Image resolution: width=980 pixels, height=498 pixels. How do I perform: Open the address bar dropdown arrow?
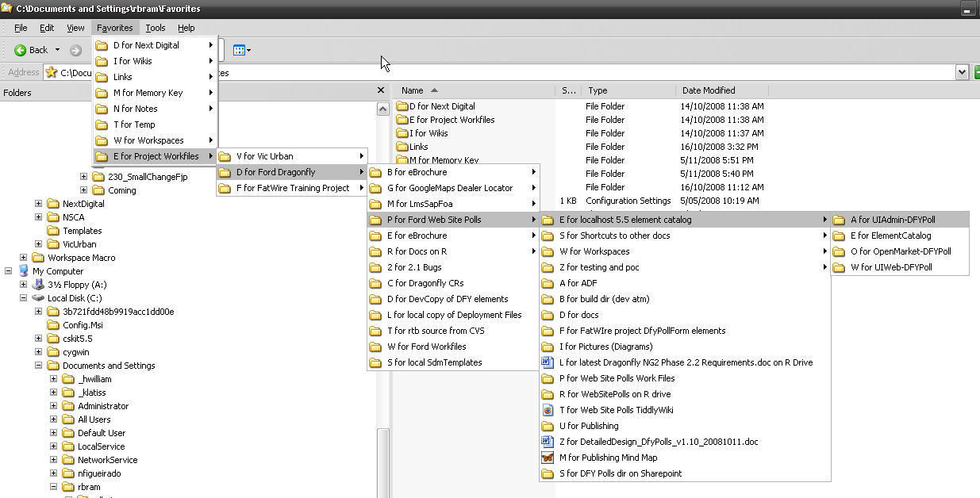tap(962, 72)
